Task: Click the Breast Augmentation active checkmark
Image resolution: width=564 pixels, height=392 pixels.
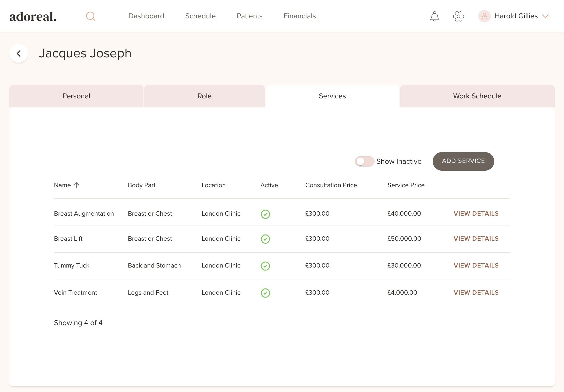Action: click(x=265, y=214)
